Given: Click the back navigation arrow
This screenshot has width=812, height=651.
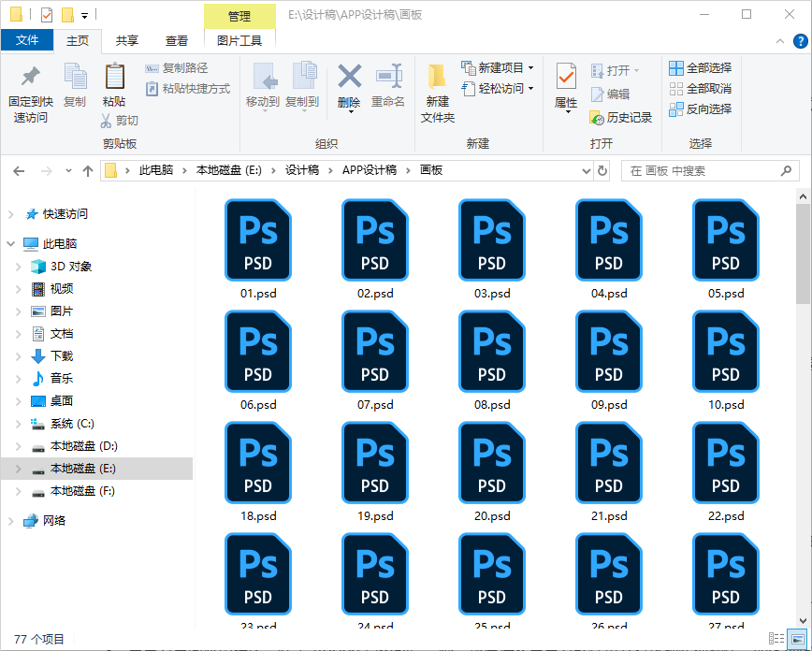Looking at the screenshot, I should point(20,172).
